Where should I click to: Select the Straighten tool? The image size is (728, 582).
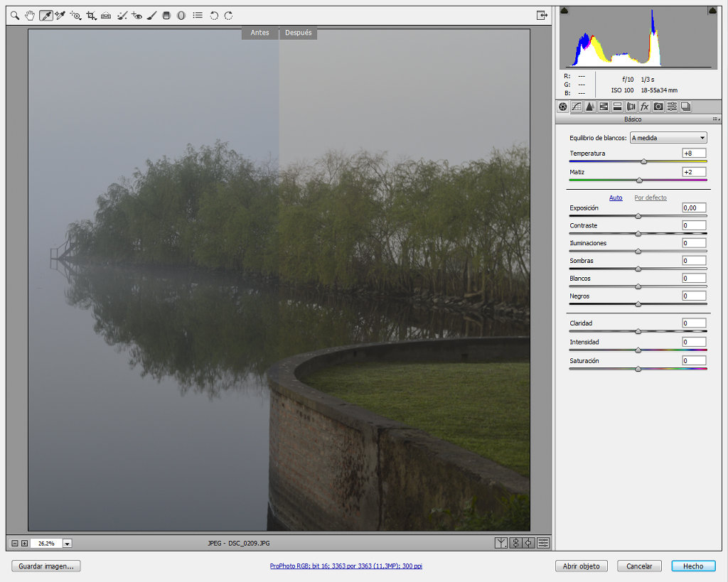click(106, 16)
